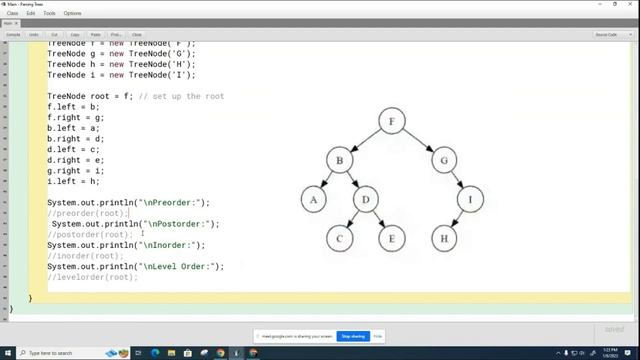Click the code line 'b.right = d;'
The width and height of the screenshot is (640, 360).
click(76, 139)
